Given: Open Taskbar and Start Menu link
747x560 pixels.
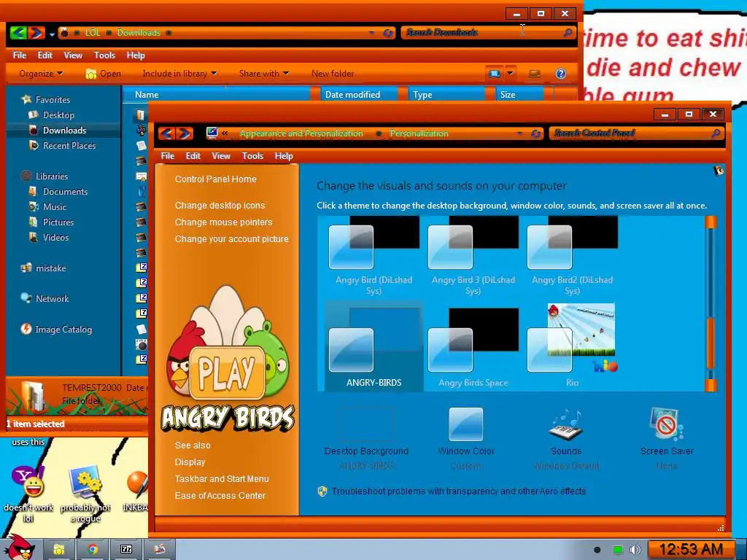Looking at the screenshot, I should (x=222, y=478).
